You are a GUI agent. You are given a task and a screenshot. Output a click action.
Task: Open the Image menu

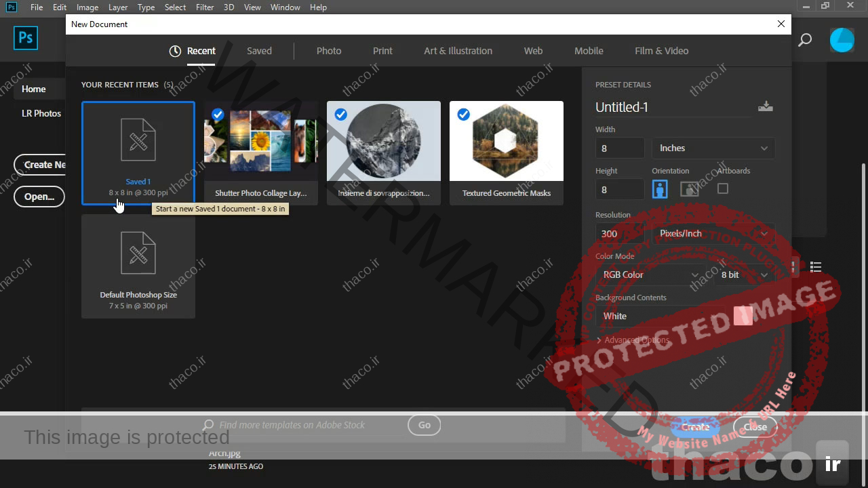point(87,7)
